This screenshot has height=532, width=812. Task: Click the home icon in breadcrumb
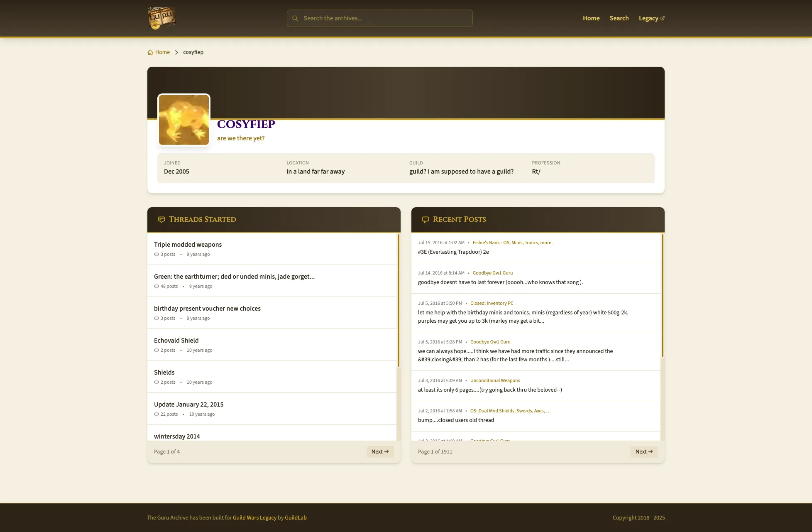click(150, 52)
